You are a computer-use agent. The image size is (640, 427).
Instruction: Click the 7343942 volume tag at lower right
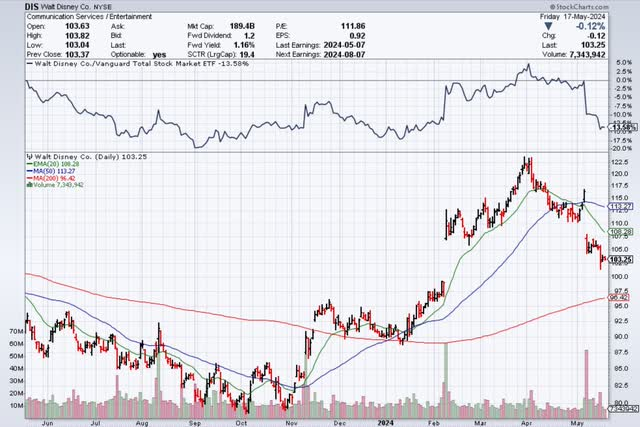[623, 408]
